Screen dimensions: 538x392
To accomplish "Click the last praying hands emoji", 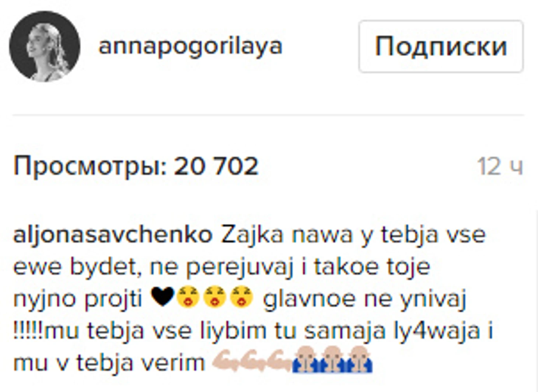I will coord(359,359).
